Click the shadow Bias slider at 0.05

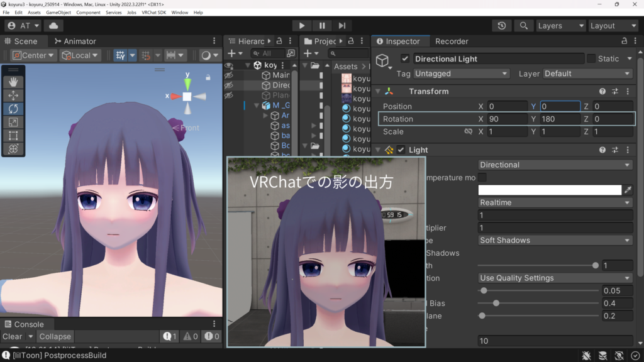[538, 290]
